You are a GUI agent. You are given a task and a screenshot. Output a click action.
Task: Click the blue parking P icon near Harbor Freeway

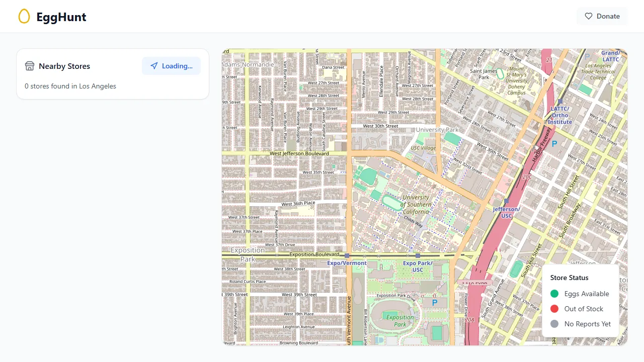tap(554, 143)
